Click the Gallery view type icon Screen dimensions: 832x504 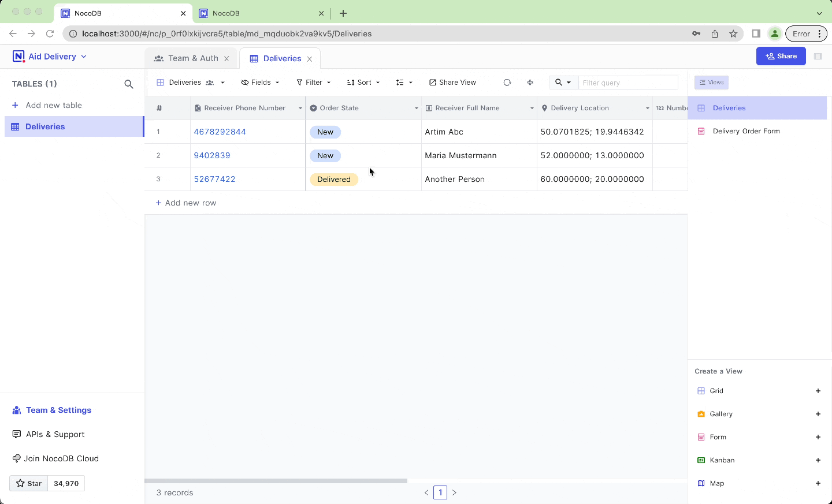pyautogui.click(x=701, y=414)
